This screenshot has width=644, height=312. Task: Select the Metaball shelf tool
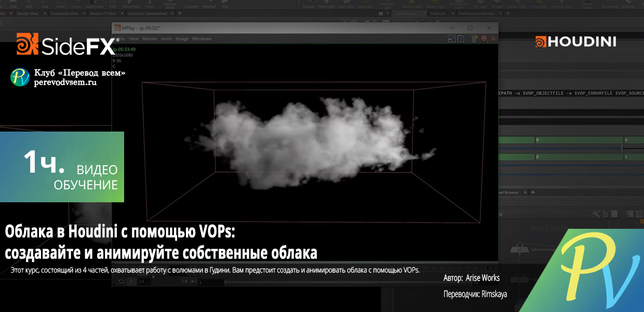209,5
